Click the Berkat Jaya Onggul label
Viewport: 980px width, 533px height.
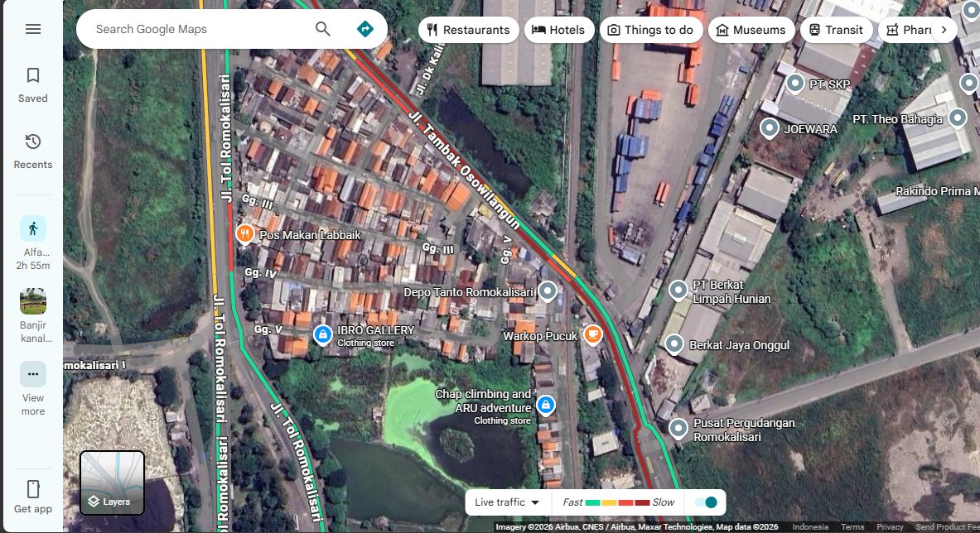tap(740, 345)
